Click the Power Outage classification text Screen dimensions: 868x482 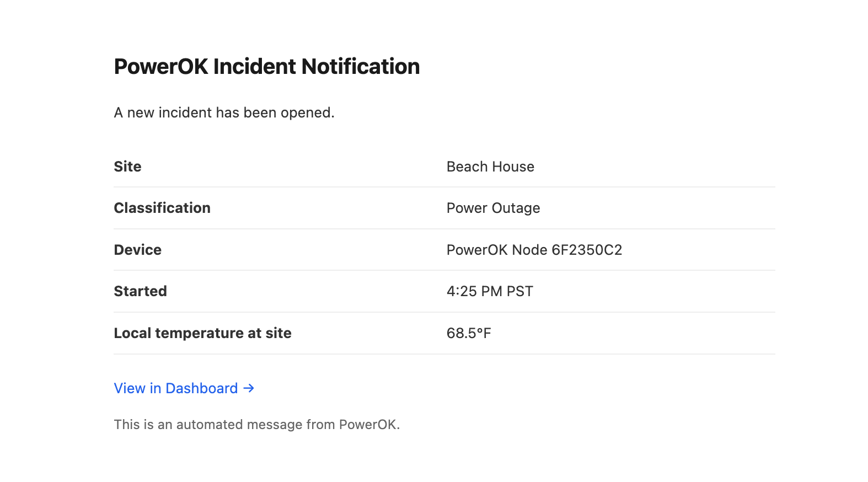493,208
